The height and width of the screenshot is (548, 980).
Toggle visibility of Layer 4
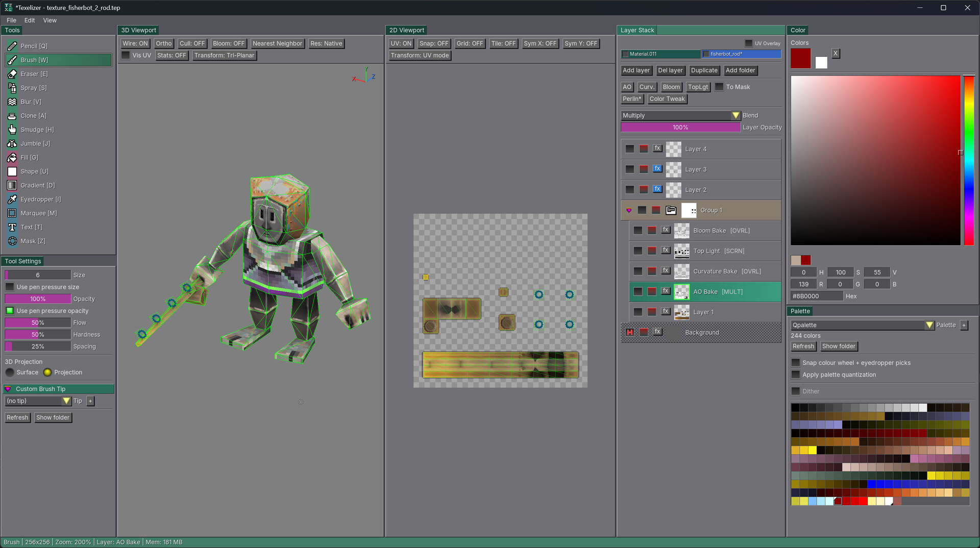[x=630, y=148]
